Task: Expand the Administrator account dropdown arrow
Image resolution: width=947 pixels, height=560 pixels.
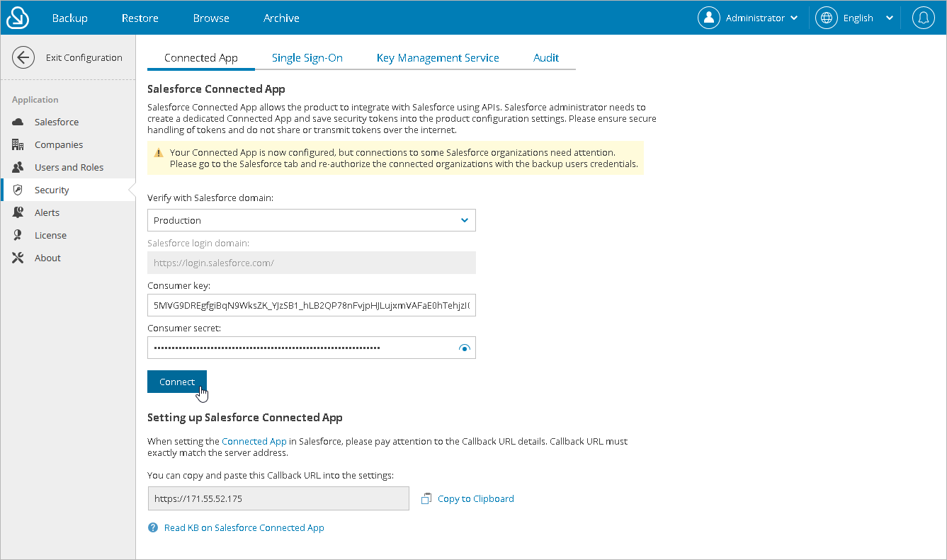Action: click(x=794, y=18)
